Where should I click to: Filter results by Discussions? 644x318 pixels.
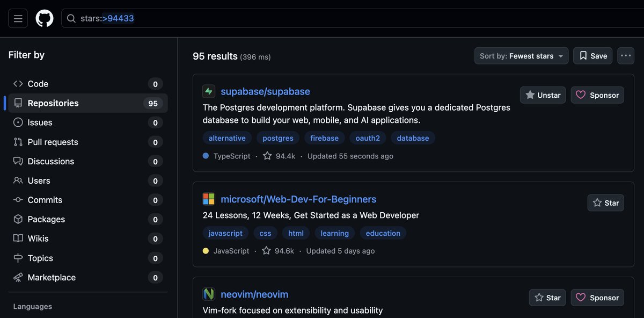(x=88, y=161)
